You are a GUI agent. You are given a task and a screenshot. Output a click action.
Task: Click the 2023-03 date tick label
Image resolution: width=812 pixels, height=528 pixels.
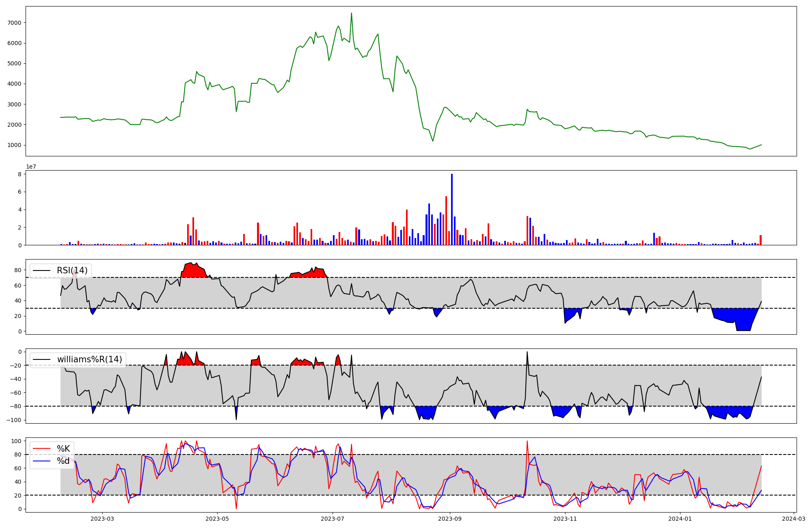coord(102,519)
